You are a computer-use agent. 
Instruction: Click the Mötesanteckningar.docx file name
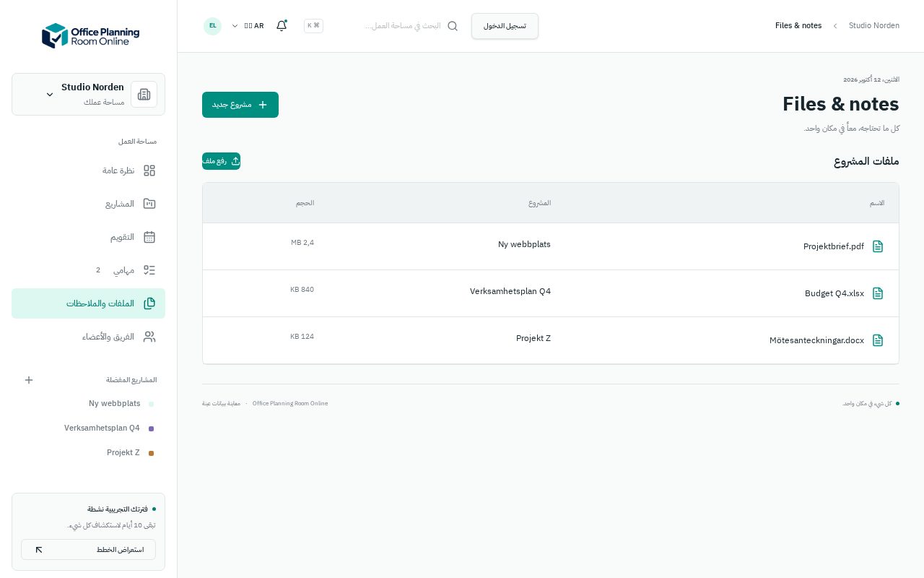pyautogui.click(x=816, y=340)
